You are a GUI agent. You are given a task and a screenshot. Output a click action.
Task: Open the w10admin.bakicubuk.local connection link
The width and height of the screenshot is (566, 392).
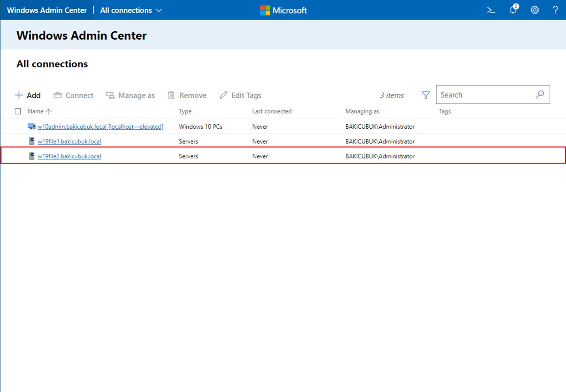coord(100,126)
